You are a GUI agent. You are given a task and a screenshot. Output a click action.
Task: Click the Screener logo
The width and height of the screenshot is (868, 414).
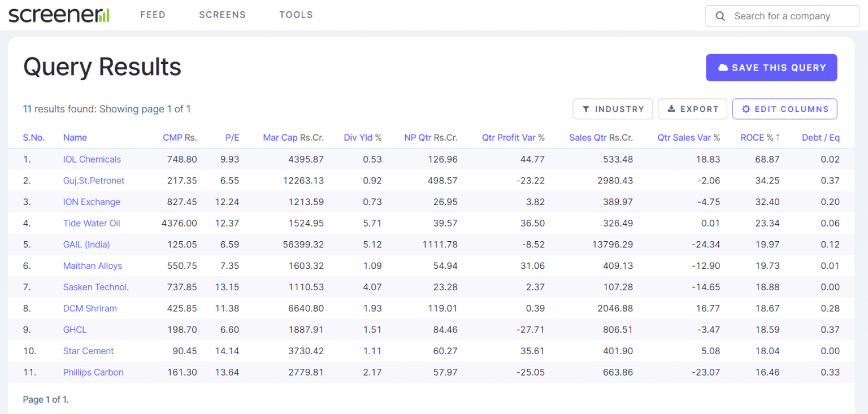tap(59, 15)
